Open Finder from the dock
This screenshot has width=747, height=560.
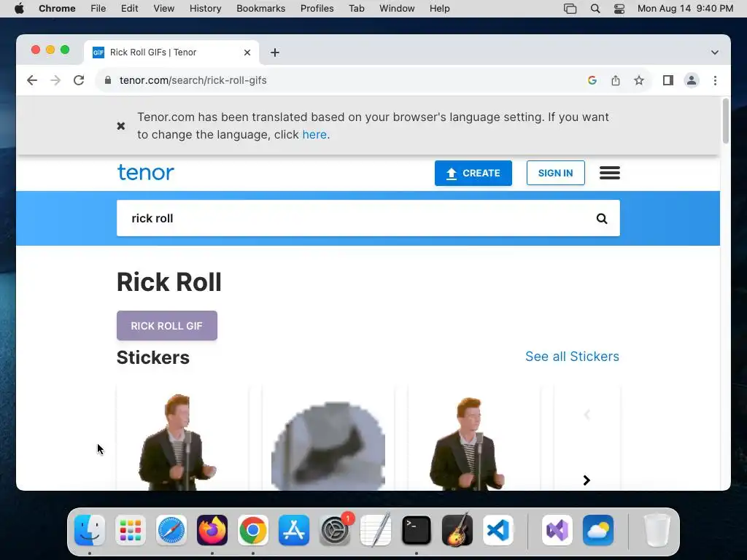tap(90, 530)
